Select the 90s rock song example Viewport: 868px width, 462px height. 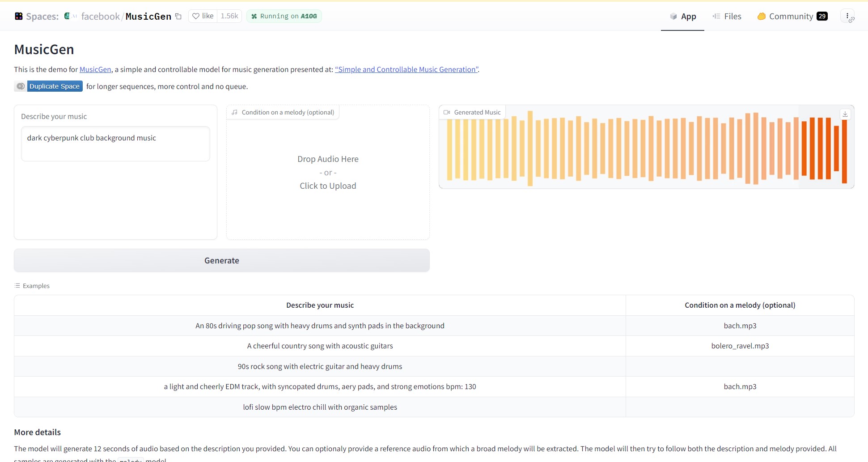[320, 366]
